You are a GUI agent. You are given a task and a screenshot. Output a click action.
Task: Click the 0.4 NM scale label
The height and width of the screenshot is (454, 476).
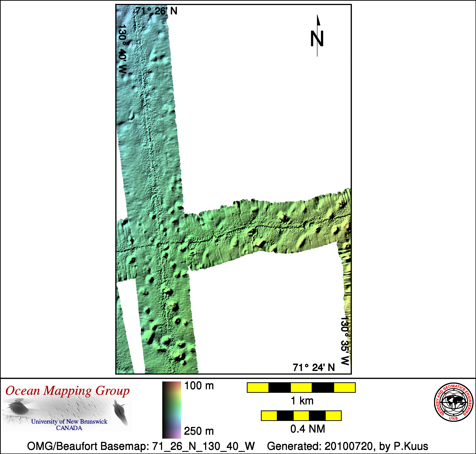pyautogui.click(x=307, y=429)
